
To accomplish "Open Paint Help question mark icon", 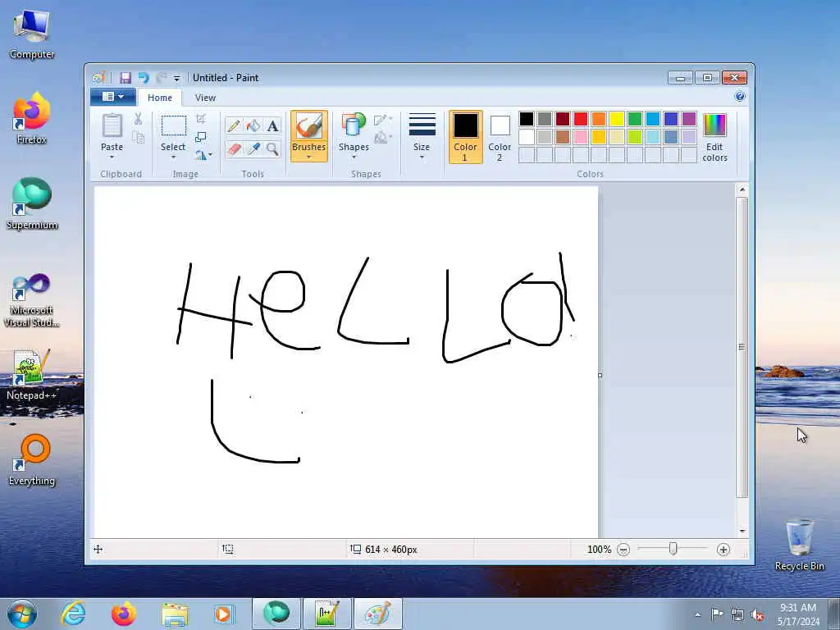I will 740,97.
